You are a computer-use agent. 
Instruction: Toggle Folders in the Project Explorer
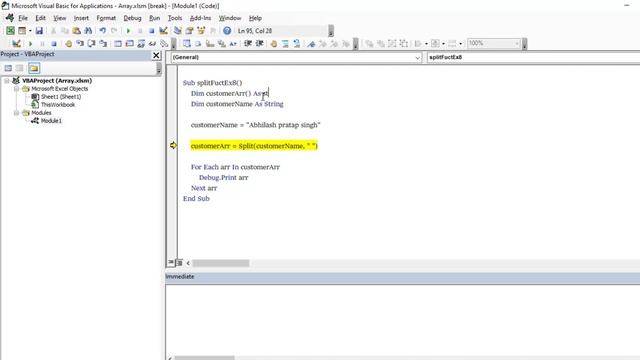[34, 68]
